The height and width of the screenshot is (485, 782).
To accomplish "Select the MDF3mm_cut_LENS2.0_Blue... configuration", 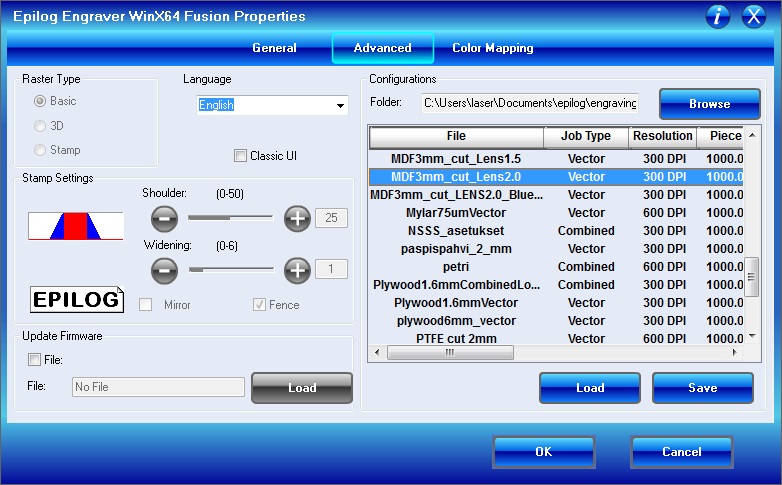I will pos(556,195).
